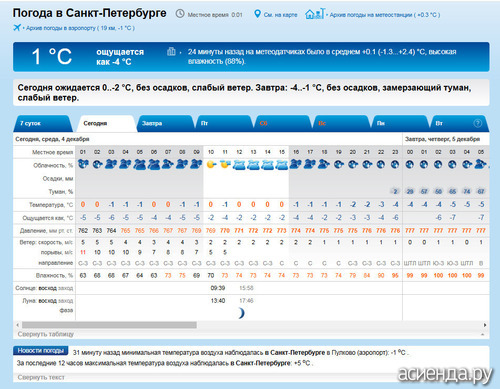Click the horizontal scrollbar thumb under table

(x=109, y=325)
